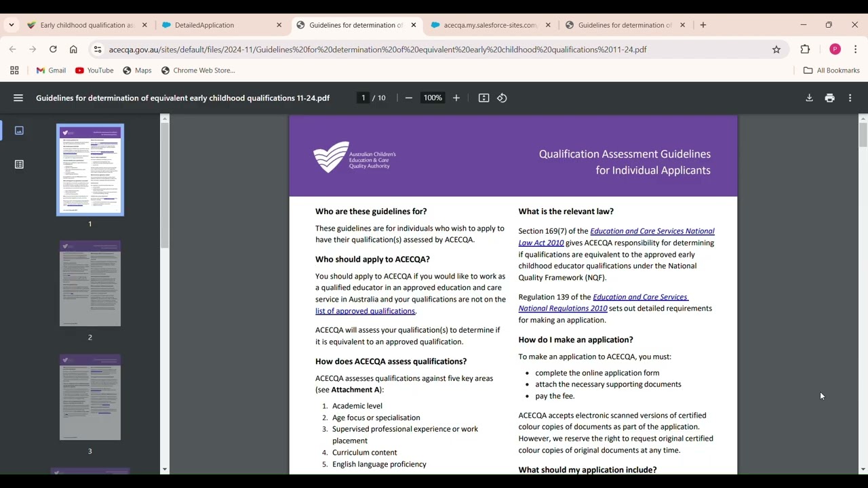Toggle the PDF sidebar menu

[x=18, y=98]
